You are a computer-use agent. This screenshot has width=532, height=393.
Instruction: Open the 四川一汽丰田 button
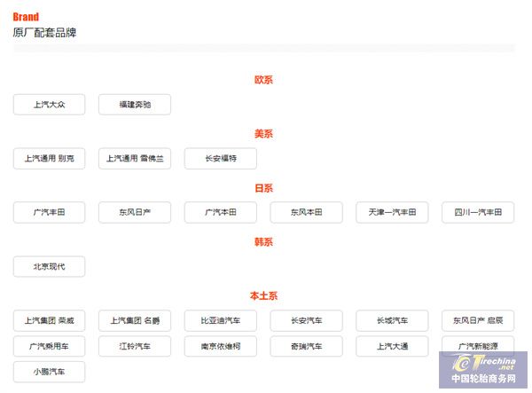(x=478, y=212)
